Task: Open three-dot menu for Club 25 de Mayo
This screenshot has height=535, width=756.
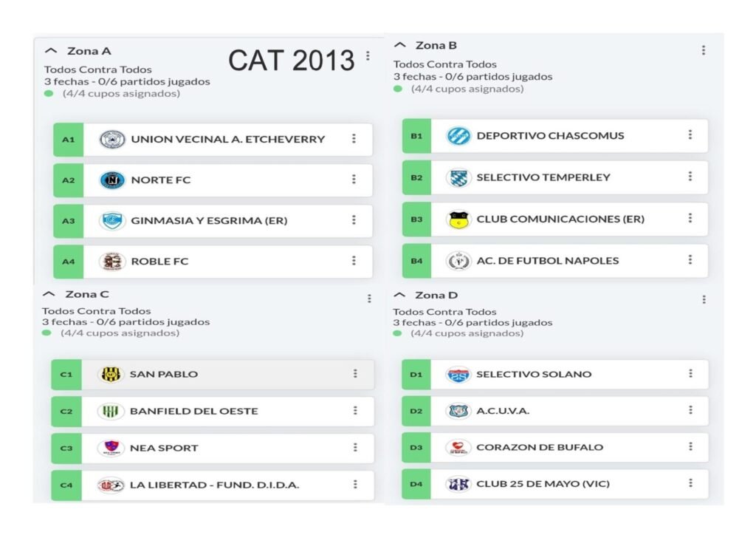Action: tap(690, 483)
